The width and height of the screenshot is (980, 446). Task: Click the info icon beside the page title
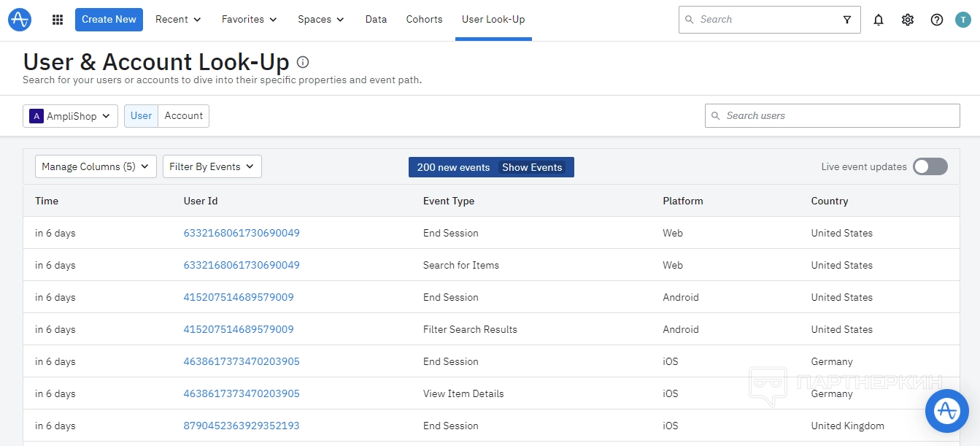point(303,62)
